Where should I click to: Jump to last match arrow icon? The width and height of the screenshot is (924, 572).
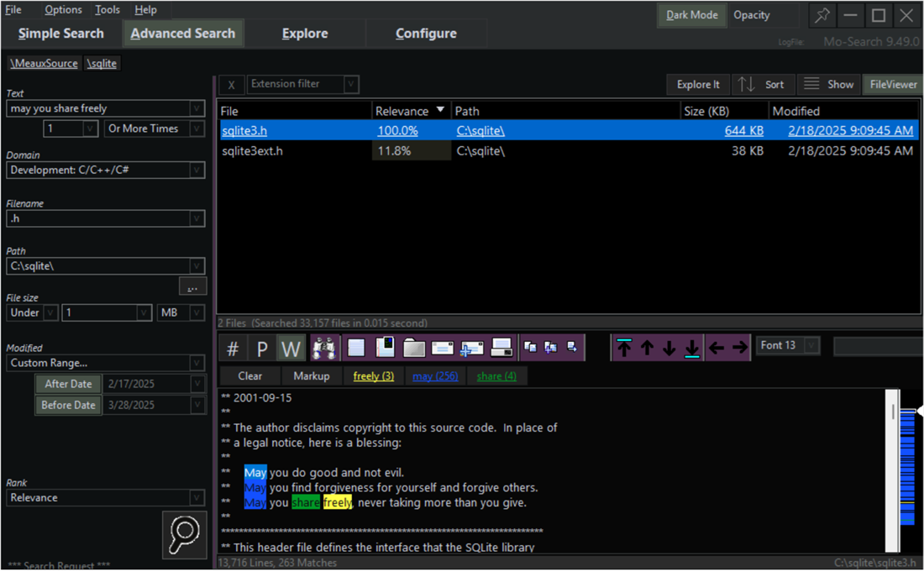point(692,348)
